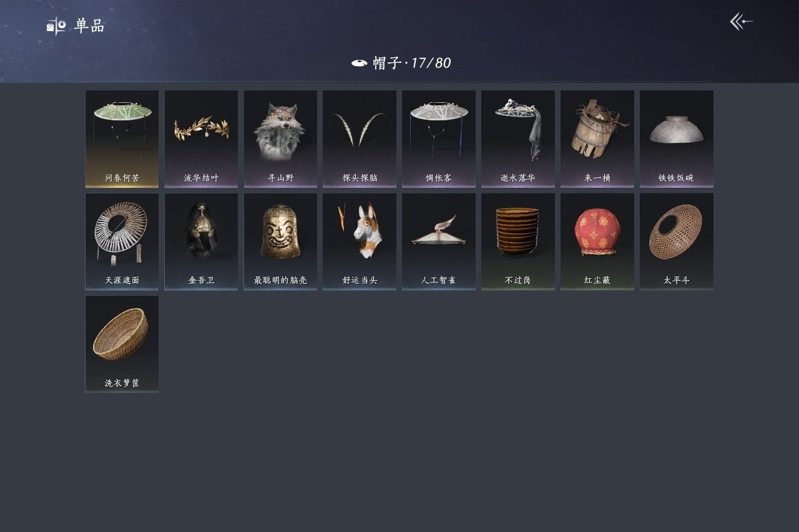
Task: Choose the 人工智雀 bird hat
Action: click(439, 241)
